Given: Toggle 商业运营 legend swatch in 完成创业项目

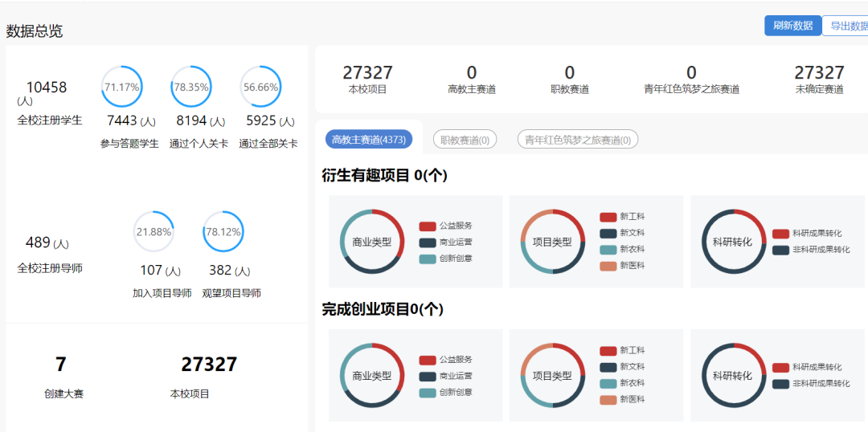Looking at the screenshot, I should tap(428, 376).
